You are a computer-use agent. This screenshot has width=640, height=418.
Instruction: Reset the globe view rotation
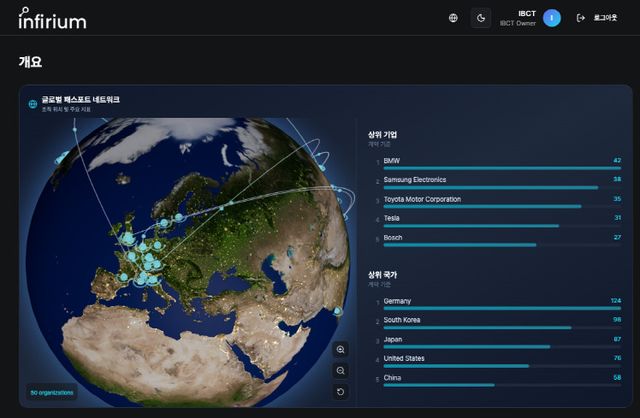pos(341,391)
